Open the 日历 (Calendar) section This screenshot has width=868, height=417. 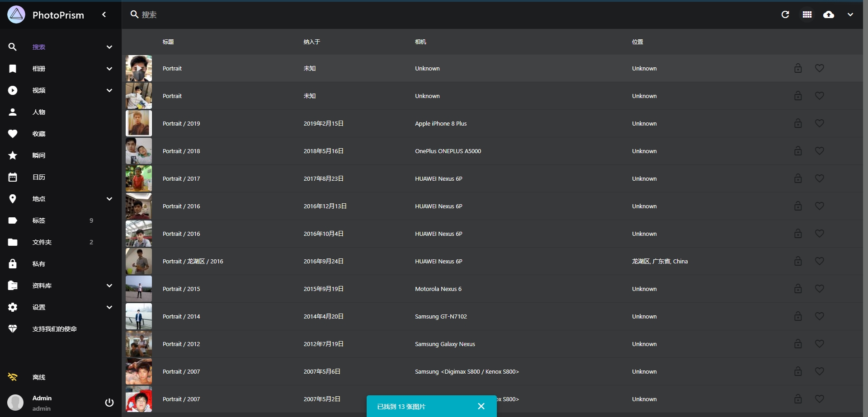coord(39,177)
